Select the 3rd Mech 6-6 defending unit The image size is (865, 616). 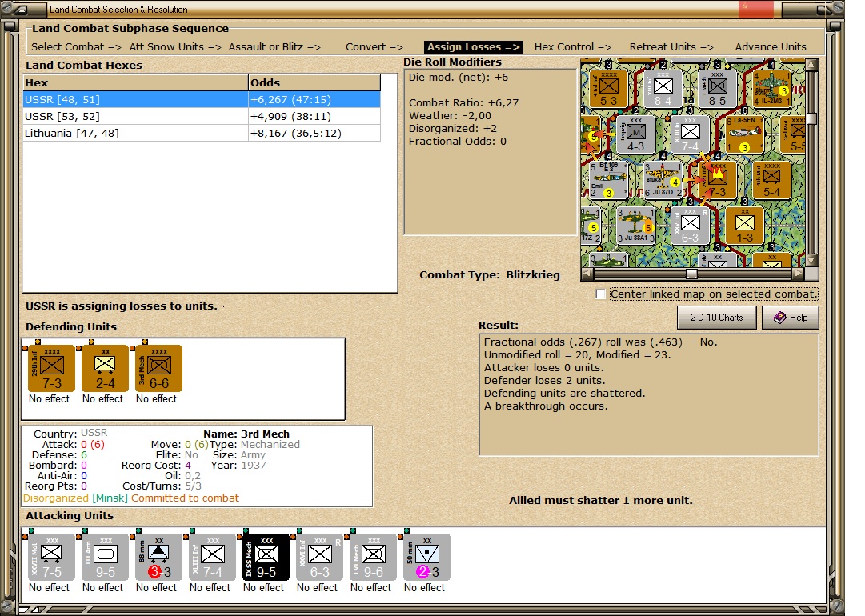[x=159, y=368]
